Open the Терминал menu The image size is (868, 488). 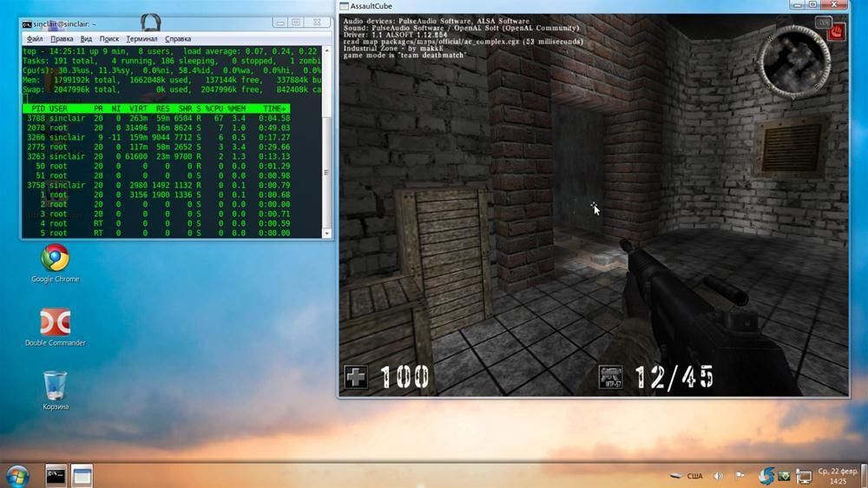(x=141, y=39)
